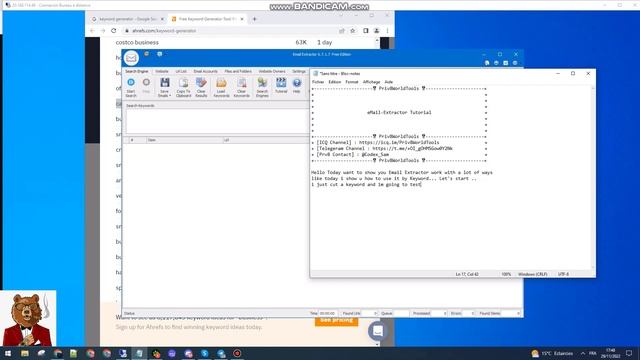Open a new Chrome tab
The image size is (640, 360).
pyautogui.click(x=254, y=19)
